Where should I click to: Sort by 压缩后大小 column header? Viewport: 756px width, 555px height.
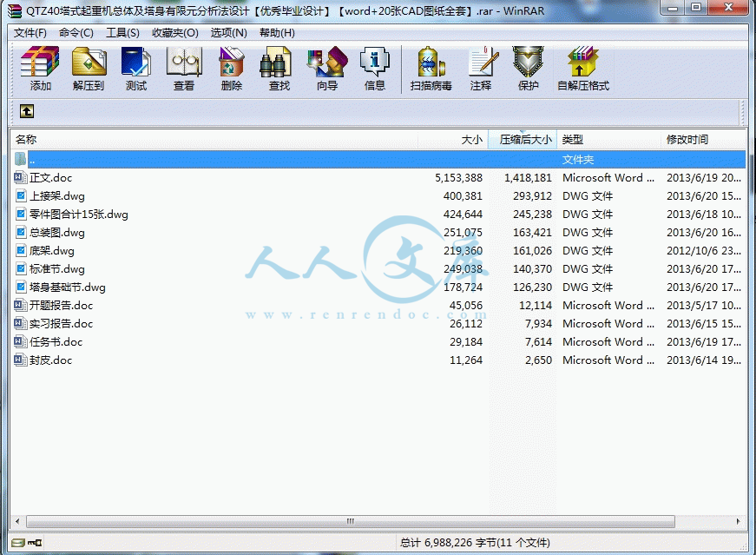[523, 140]
